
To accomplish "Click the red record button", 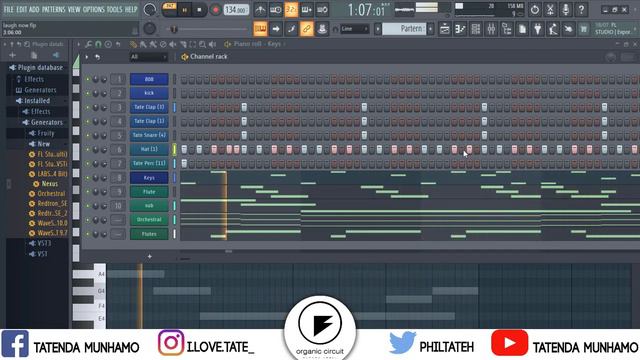I will 216,10.
